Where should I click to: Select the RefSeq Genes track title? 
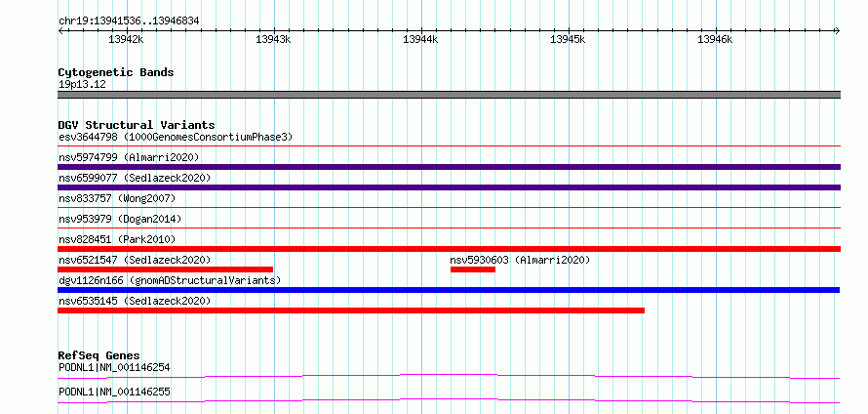click(99, 355)
